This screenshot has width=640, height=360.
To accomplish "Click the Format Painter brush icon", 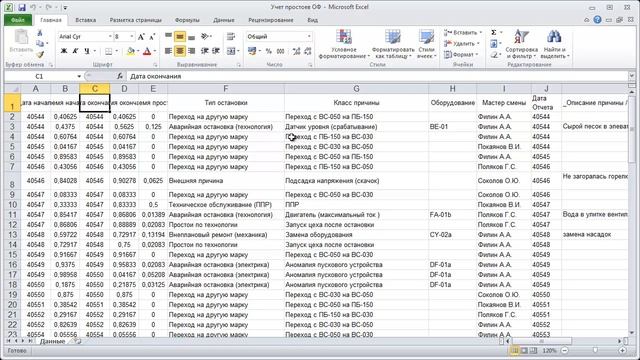I will click(x=40, y=54).
